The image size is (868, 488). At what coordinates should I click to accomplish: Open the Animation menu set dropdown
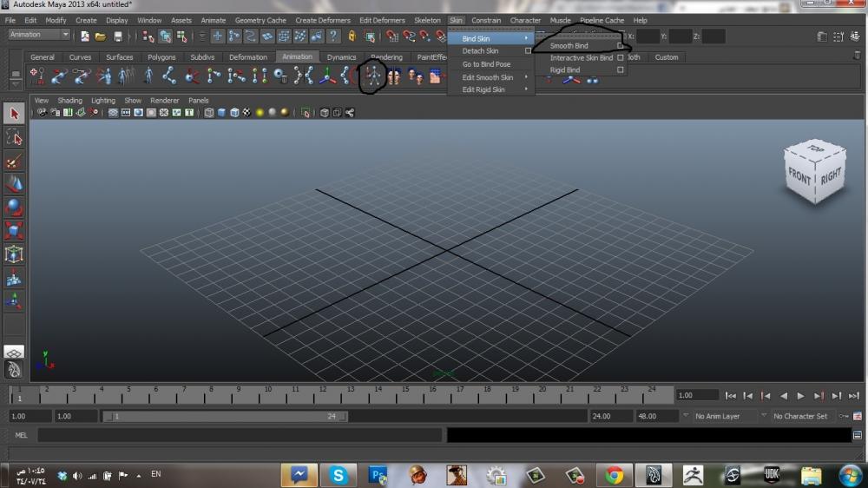pos(40,35)
